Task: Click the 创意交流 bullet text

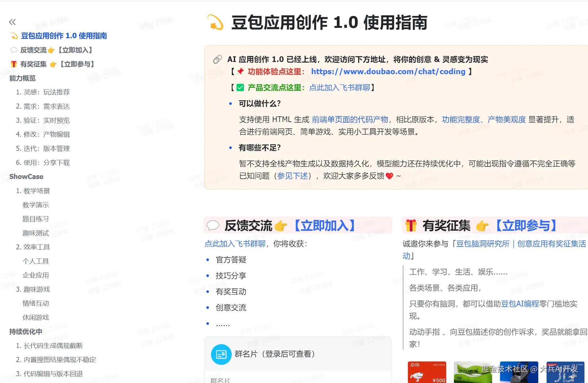Action: pos(231,308)
